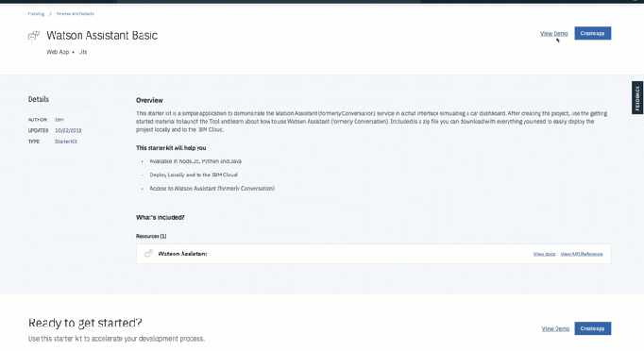This screenshot has height=351, width=644.
Task: Click the What's included? heading
Action: (161, 218)
